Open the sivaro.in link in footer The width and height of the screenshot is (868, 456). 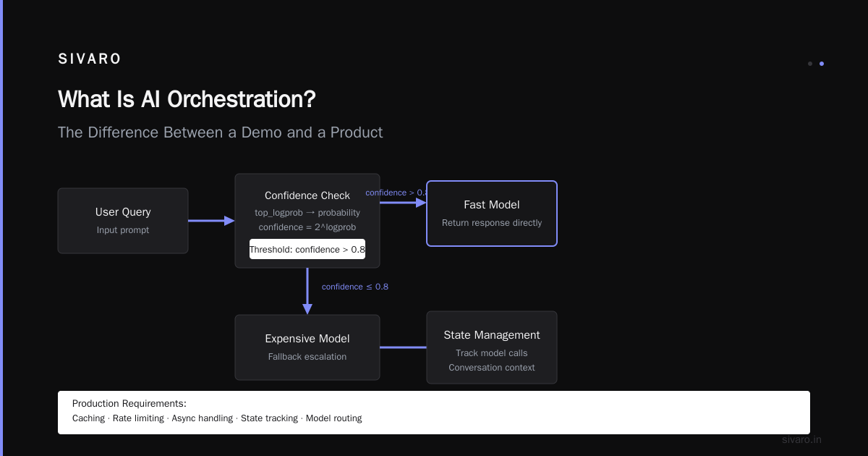(x=801, y=439)
